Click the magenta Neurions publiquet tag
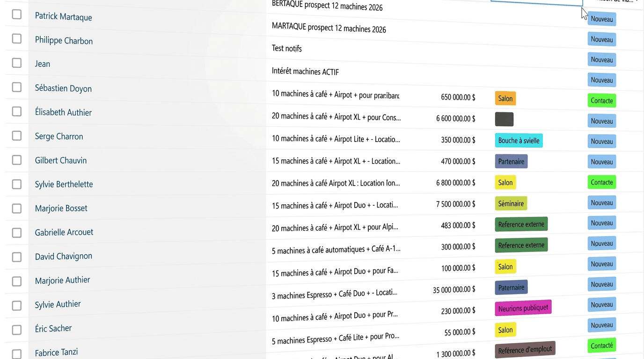The height and width of the screenshot is (359, 644). click(523, 308)
